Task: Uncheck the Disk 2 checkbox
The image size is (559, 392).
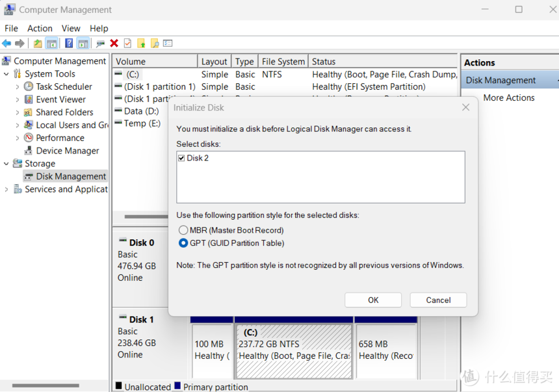Action: [x=181, y=158]
